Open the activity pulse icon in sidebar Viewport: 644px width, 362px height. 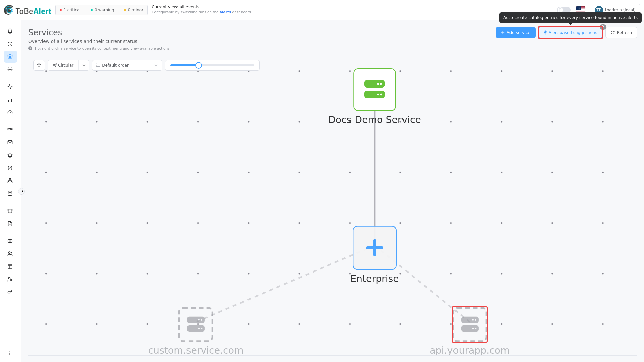(10, 87)
